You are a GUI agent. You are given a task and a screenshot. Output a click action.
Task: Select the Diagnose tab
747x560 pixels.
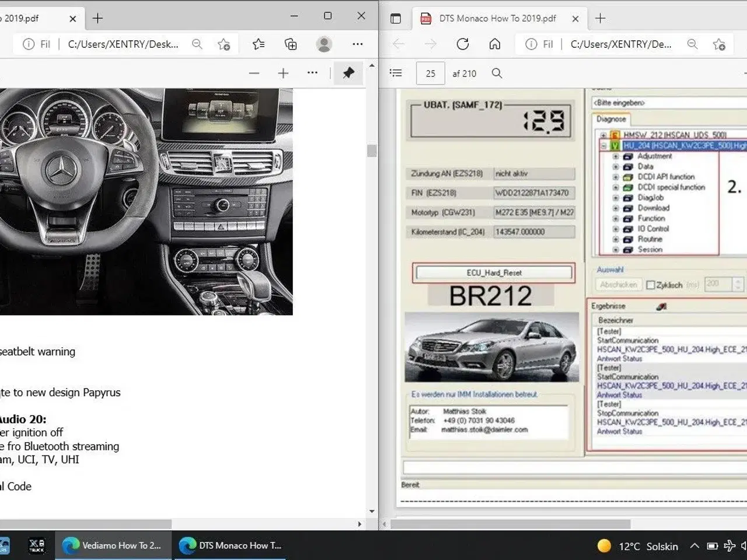(x=611, y=119)
